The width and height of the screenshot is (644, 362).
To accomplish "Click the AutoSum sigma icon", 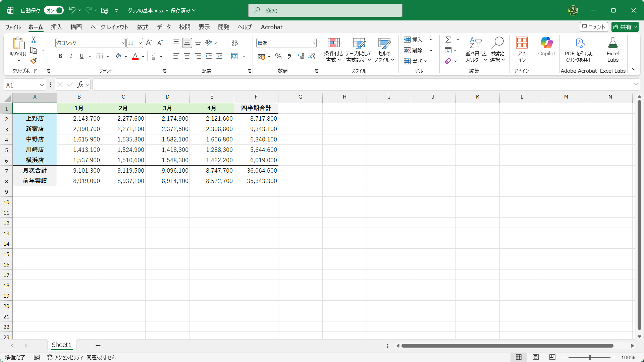I will (x=448, y=40).
